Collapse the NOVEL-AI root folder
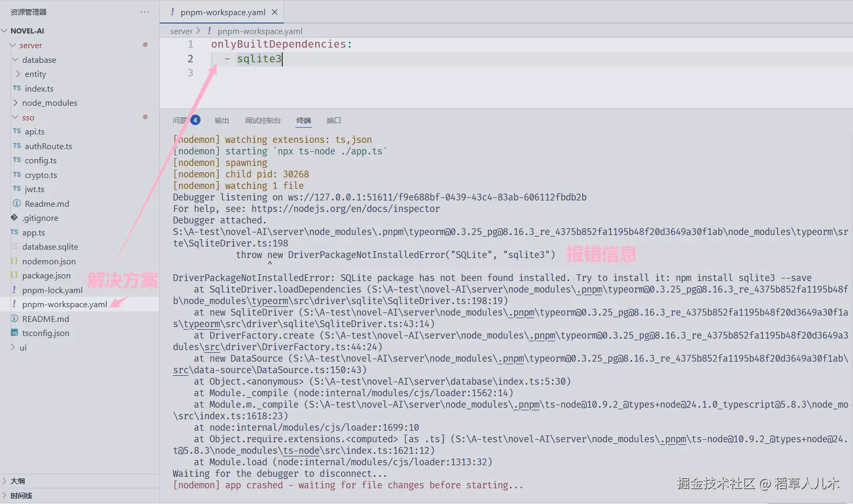The image size is (853, 504). 5,31
